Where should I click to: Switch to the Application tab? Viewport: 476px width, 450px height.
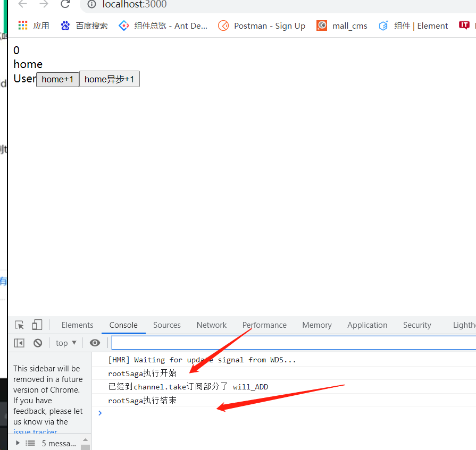[x=368, y=325]
